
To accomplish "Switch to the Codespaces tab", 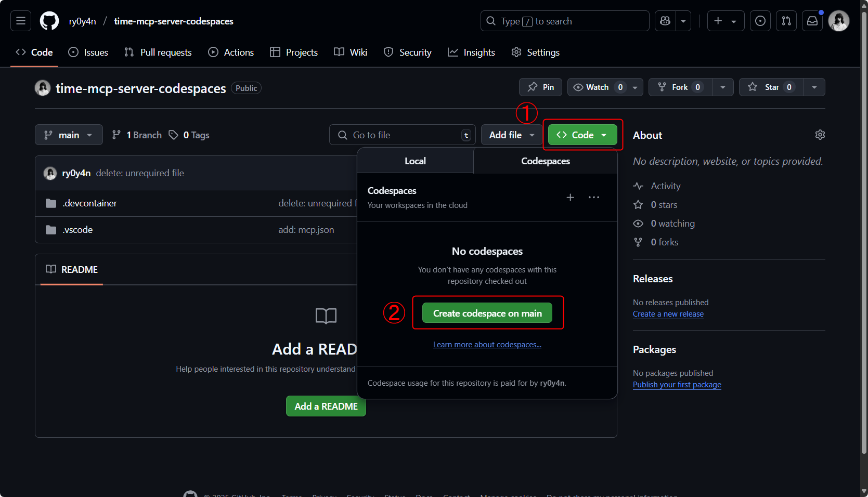I will click(x=546, y=161).
